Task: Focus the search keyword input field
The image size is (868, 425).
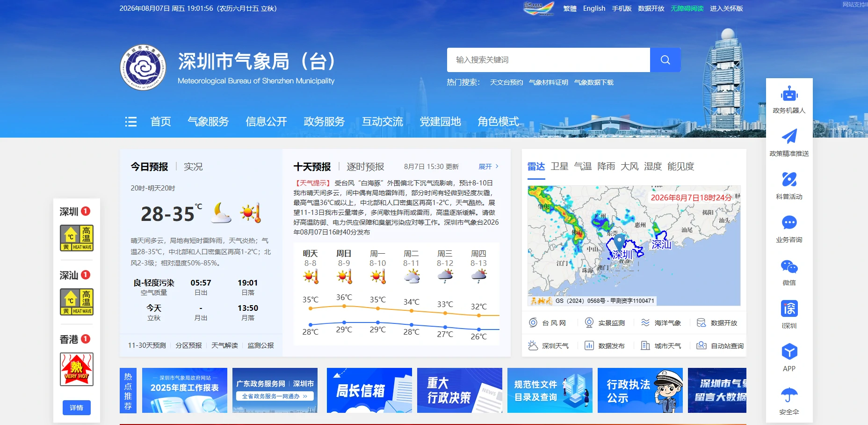Action: click(549, 60)
